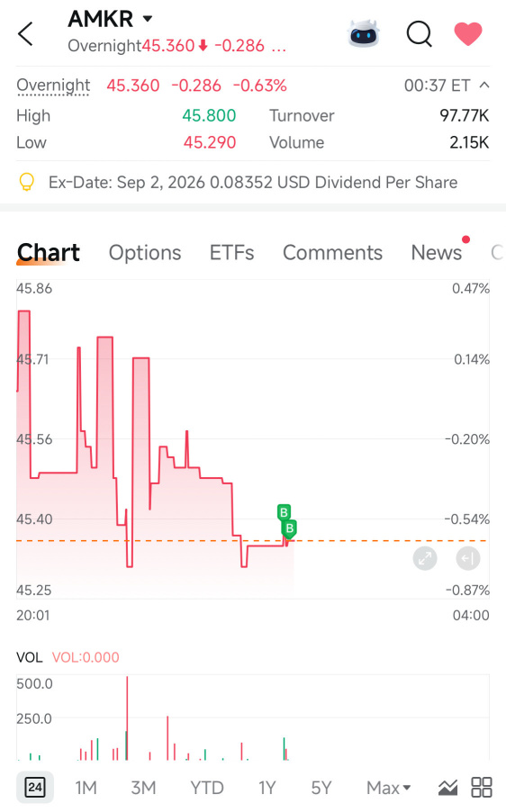This screenshot has width=506, height=812.
Task: Open chart type line-area icon
Action: tap(447, 788)
